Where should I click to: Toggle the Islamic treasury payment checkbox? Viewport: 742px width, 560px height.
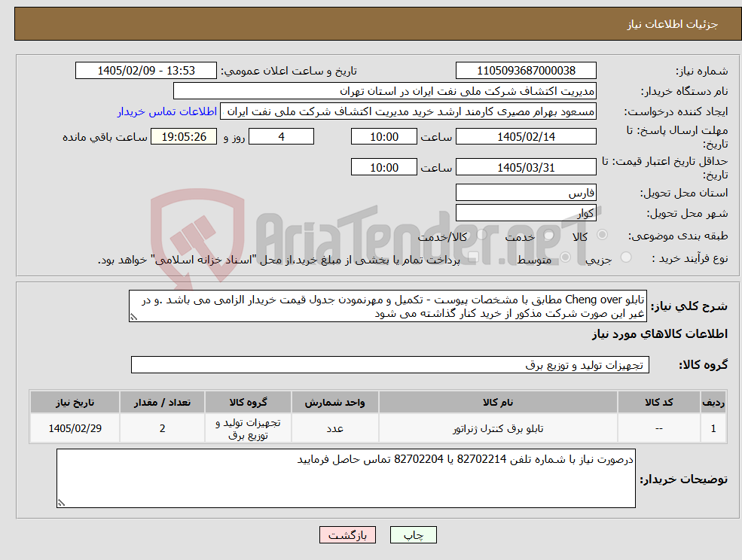(x=473, y=257)
